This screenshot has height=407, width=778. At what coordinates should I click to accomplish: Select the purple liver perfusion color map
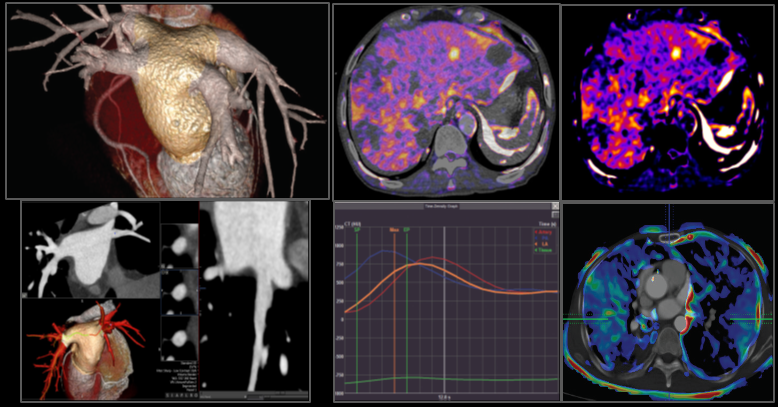pyautogui.click(x=668, y=100)
